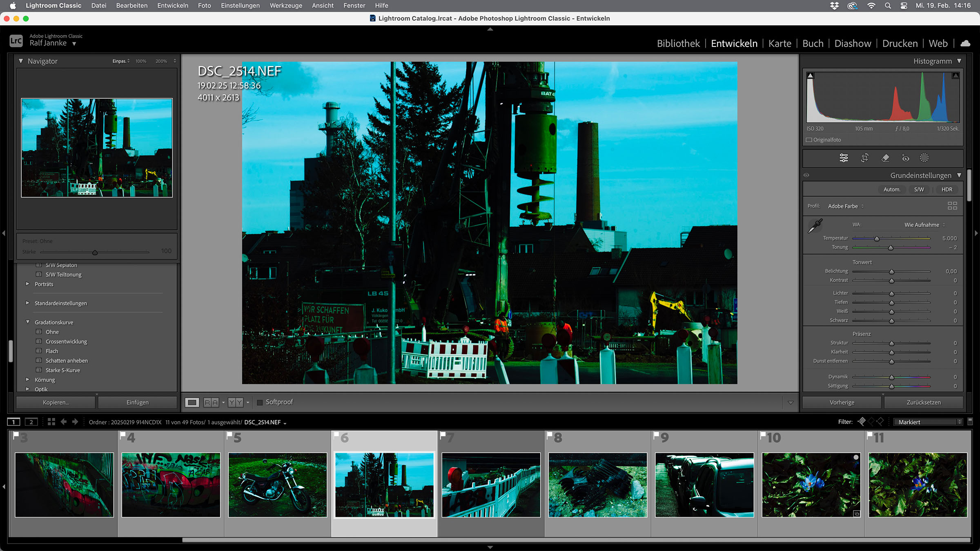Select the motorcycle thumbnail in filmstrip
This screenshot has height=551, width=980.
coord(278,484)
